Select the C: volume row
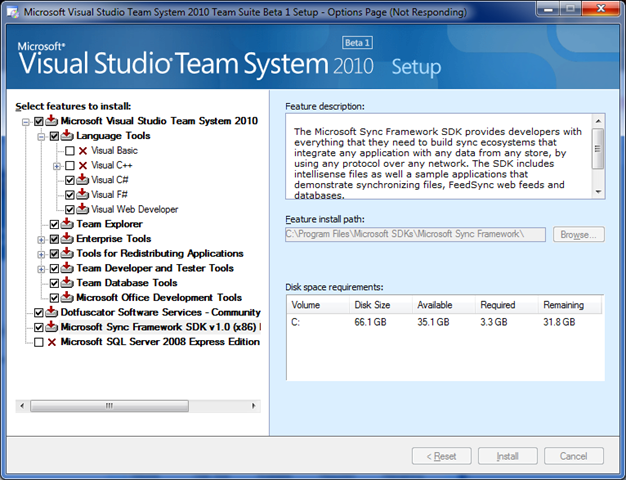Screen dimensions: 626x480 (x=445, y=322)
